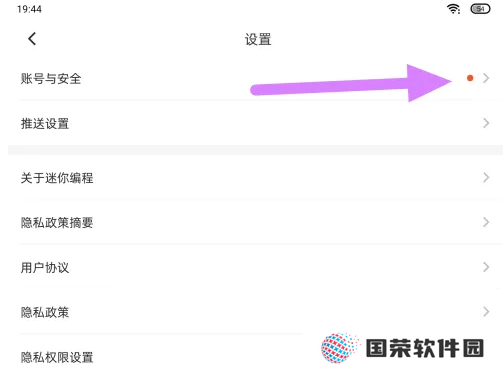Open 用户协议 item
The width and height of the screenshot is (503, 374).
pyautogui.click(x=255, y=267)
